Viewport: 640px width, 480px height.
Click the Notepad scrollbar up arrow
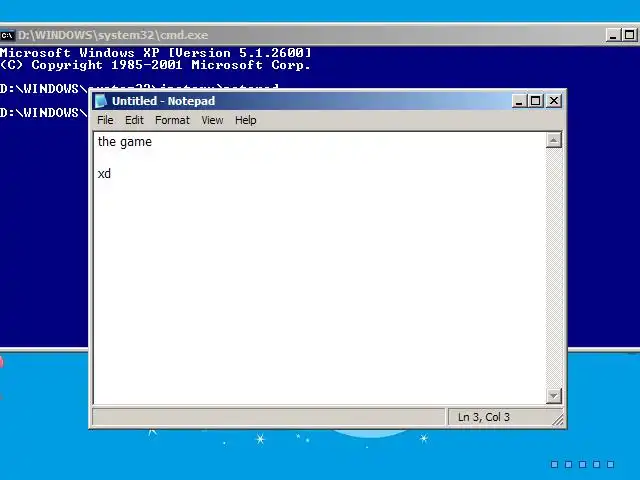[x=553, y=140]
